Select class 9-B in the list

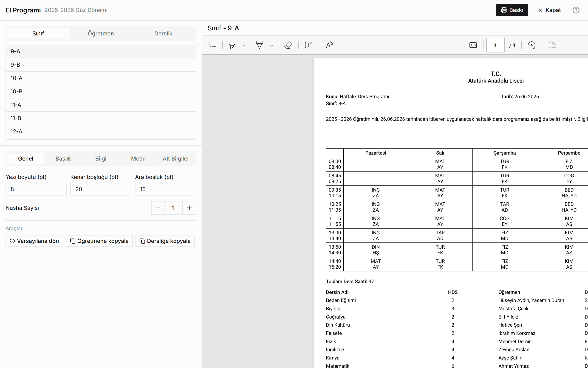click(101, 65)
